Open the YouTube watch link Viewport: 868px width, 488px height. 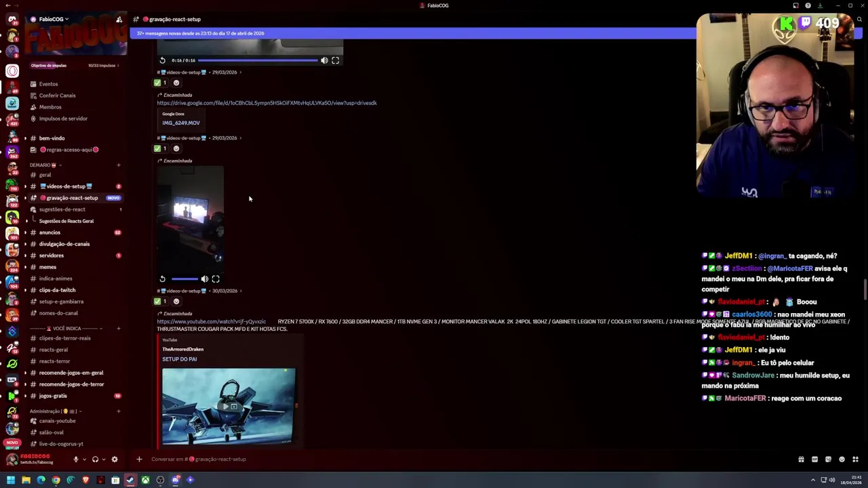click(x=212, y=321)
